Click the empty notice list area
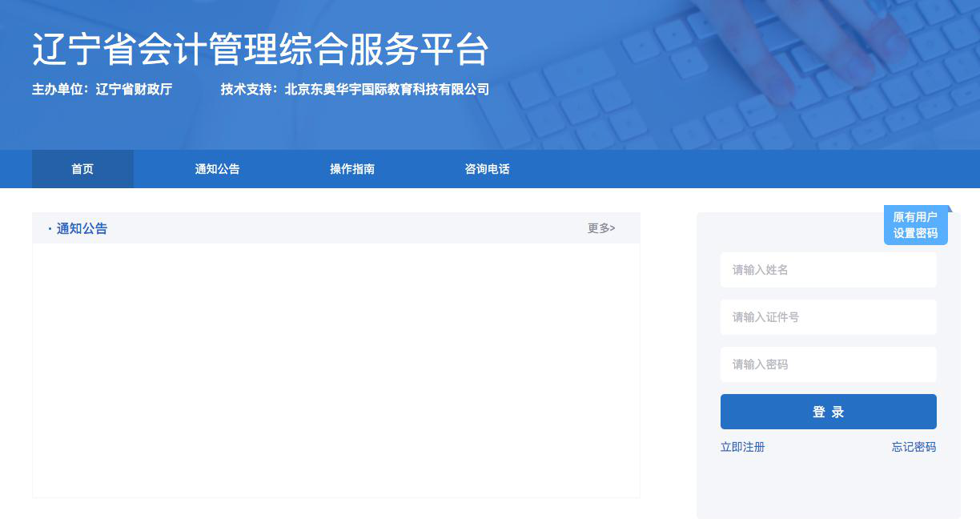Viewport: 980px width, 531px height. coord(336,368)
